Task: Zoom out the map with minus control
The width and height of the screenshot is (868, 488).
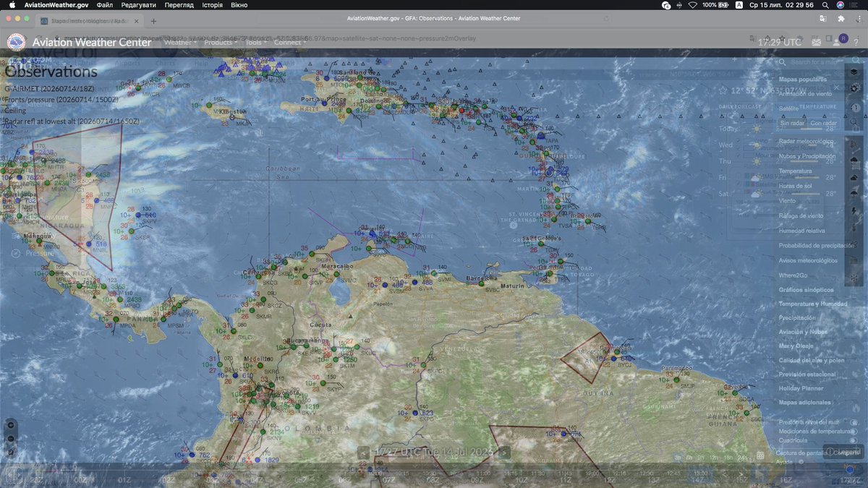Action: (x=10, y=438)
